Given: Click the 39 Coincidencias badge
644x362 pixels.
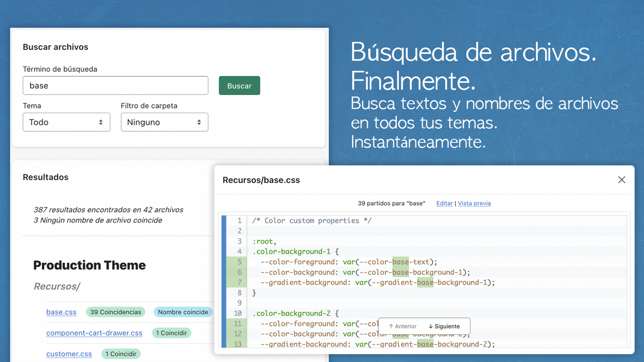Looking at the screenshot, I should coord(116,312).
